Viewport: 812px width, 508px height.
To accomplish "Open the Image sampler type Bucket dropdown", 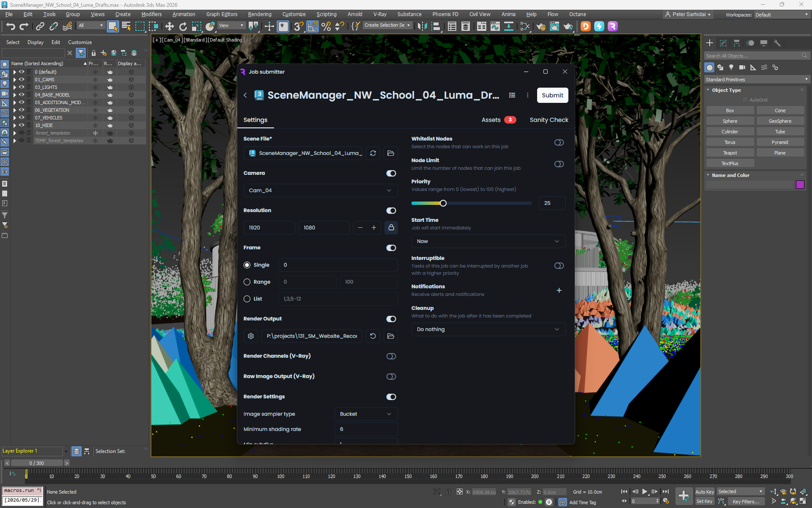I will [x=366, y=414].
